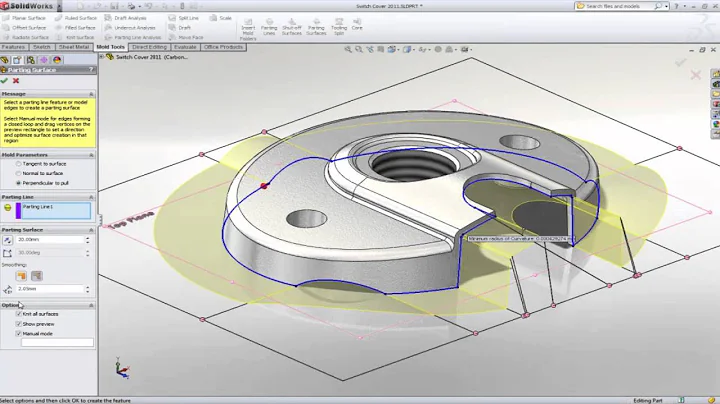The height and width of the screenshot is (404, 720).
Task: Toggle Show preview checkbox
Action: (19, 324)
